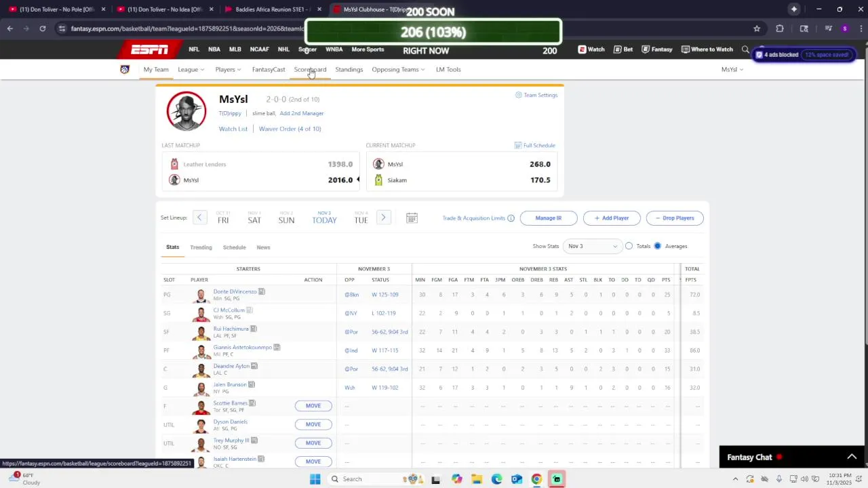Open the ESPN logo home link
868x488 pixels.
coord(149,49)
